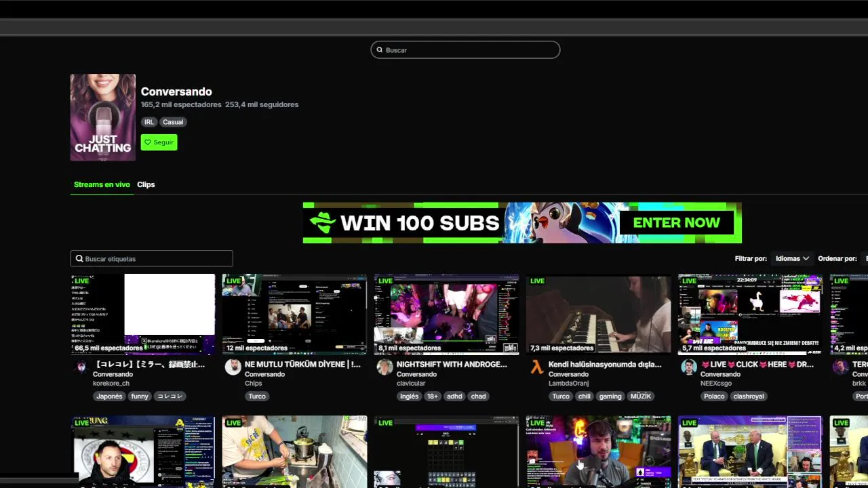Click the search magnifier icon in Buscar bar
The image size is (868, 488).
tap(380, 50)
